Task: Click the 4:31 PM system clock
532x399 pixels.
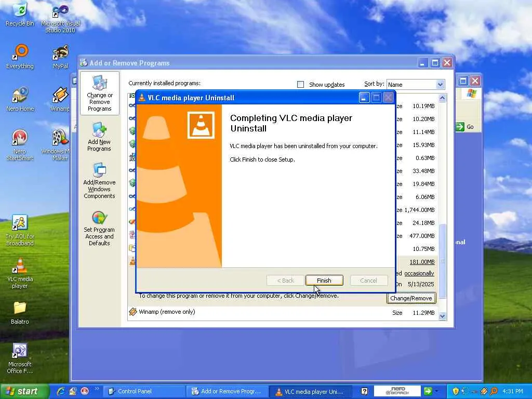Action: click(513, 391)
